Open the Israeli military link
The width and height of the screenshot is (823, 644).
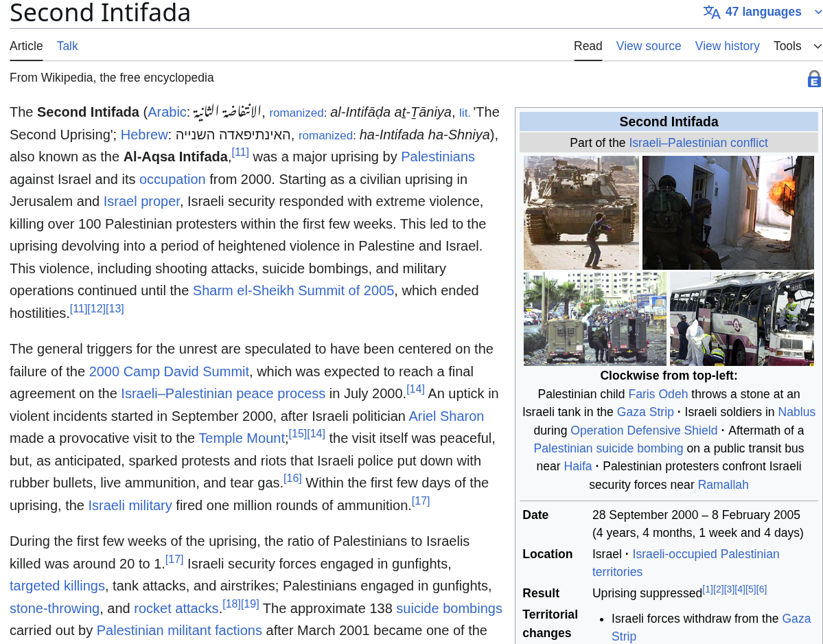click(130, 505)
